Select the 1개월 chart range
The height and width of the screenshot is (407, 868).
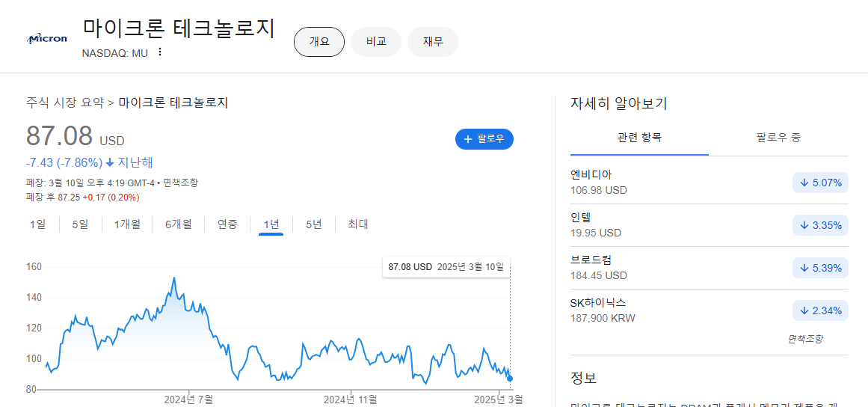pos(127,224)
